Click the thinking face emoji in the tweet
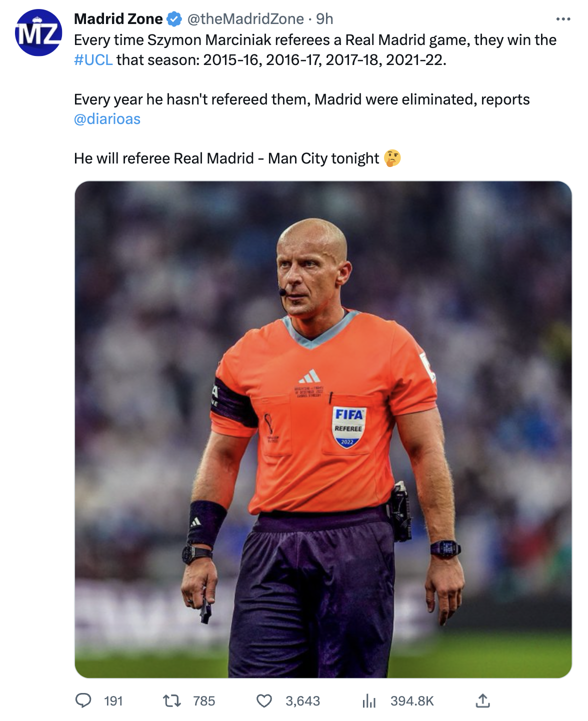588x721 pixels. 392,158
